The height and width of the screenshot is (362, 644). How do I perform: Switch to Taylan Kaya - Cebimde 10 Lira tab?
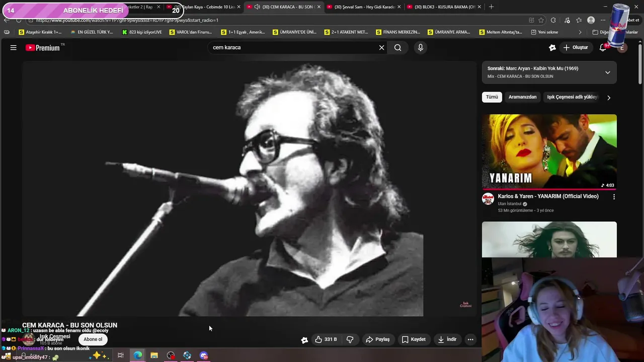(204, 7)
